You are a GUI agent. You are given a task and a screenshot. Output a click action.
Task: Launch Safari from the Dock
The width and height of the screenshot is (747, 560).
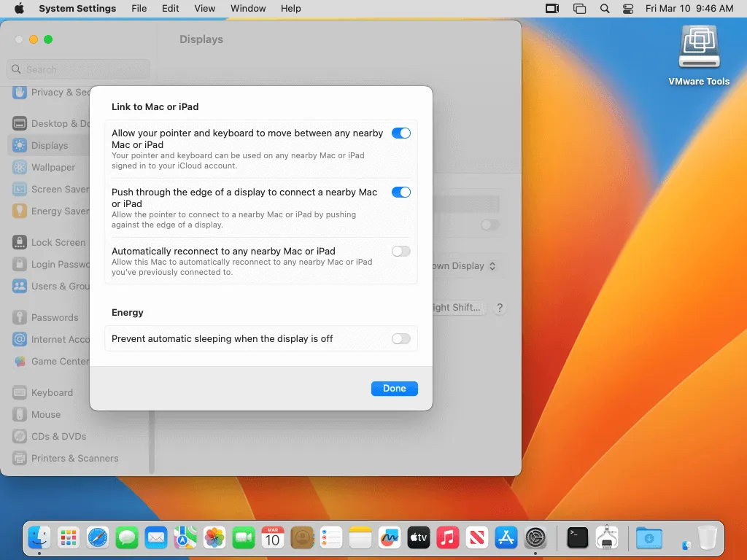point(98,538)
